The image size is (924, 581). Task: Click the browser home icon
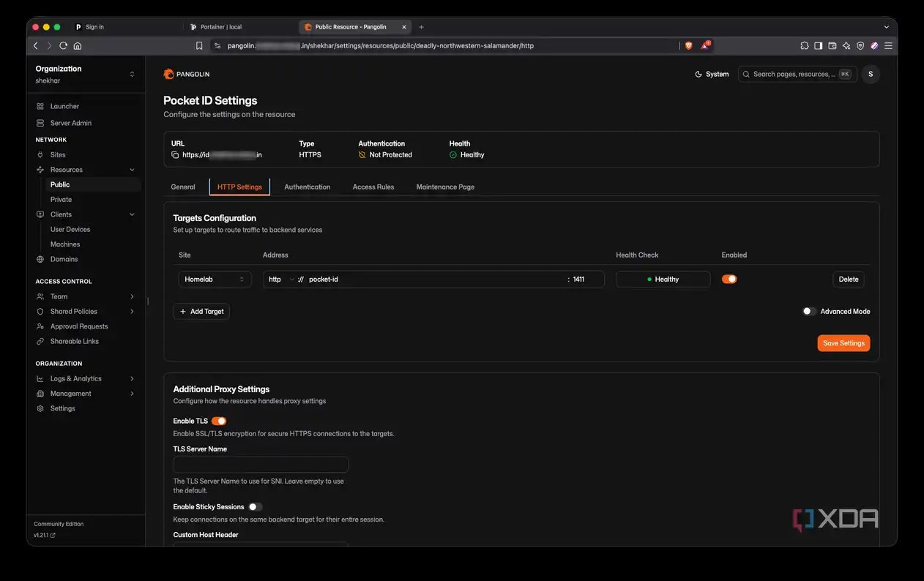click(x=78, y=45)
